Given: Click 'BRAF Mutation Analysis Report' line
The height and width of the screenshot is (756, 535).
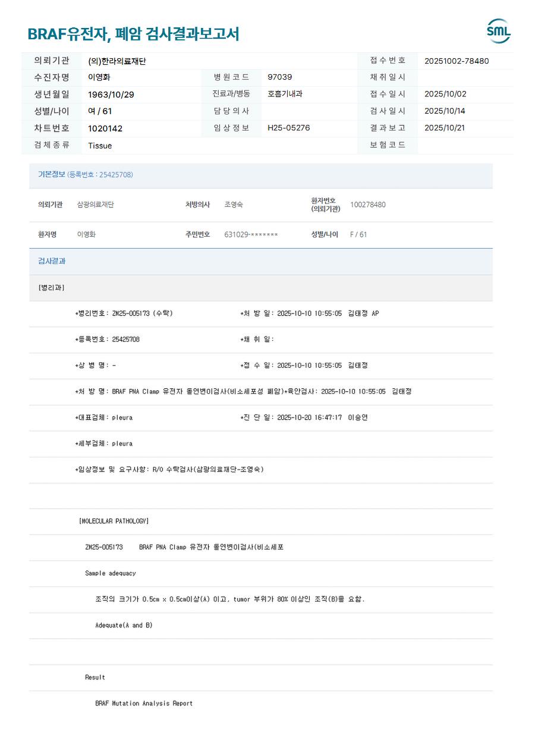Looking at the screenshot, I should 144,704.
